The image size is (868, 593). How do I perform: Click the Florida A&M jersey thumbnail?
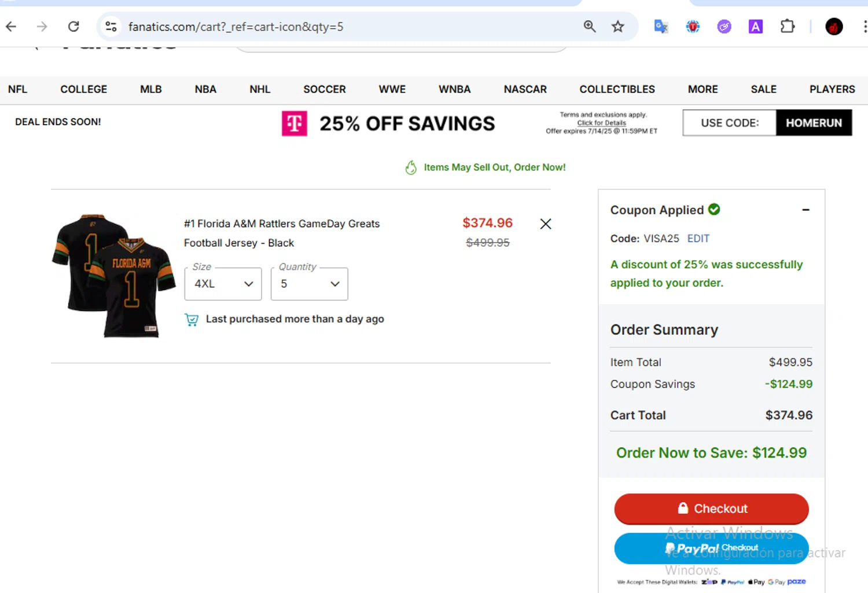pos(113,275)
